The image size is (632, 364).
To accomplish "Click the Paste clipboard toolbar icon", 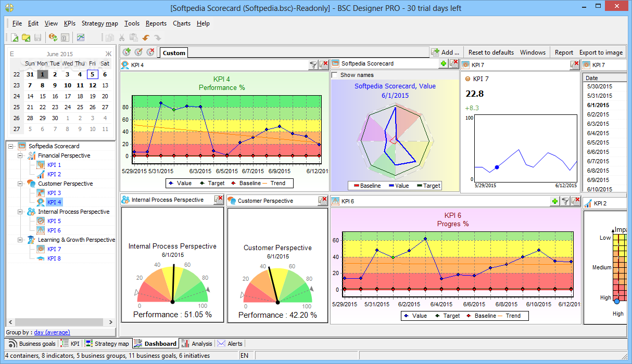I will 133,37.
